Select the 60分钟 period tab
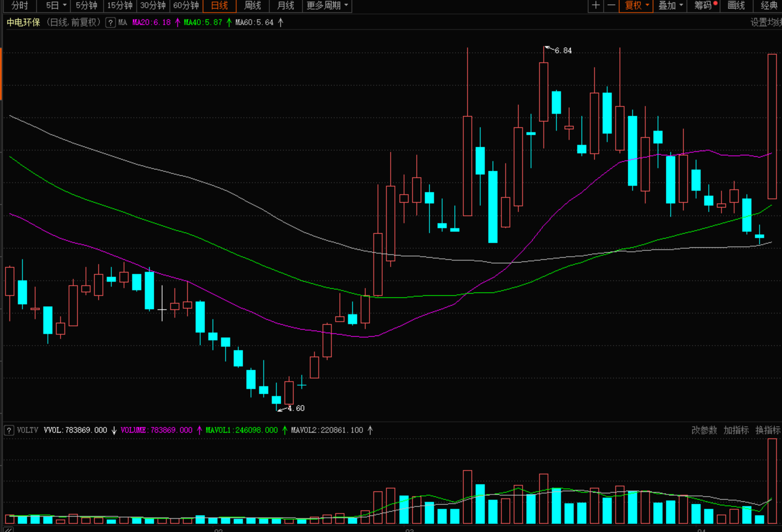This screenshot has height=532, width=782. [186, 6]
